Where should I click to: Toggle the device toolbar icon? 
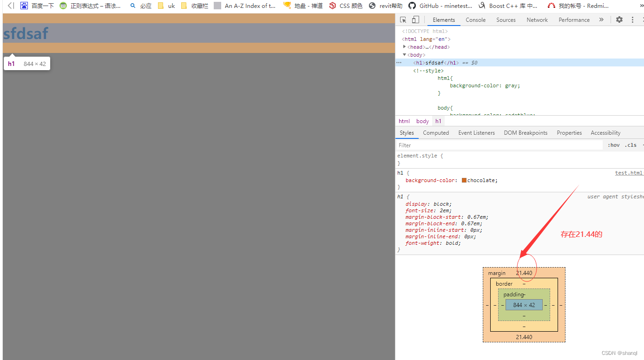coord(415,20)
